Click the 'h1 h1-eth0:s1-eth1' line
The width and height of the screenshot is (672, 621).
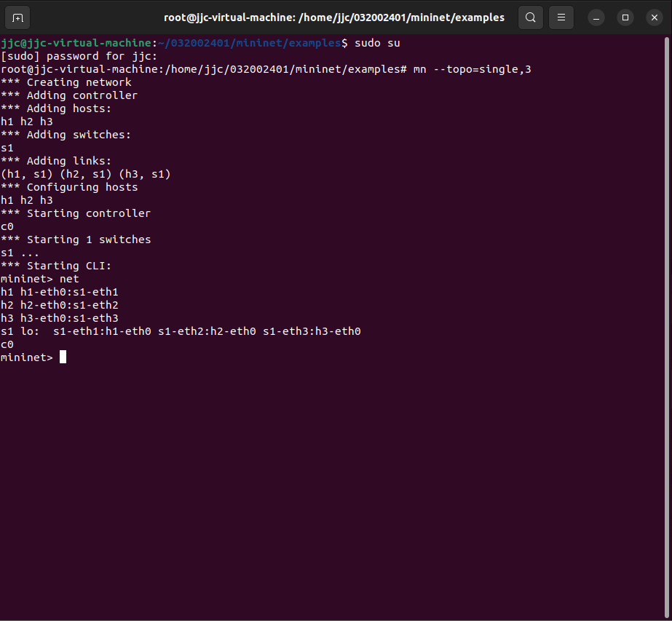click(60, 292)
